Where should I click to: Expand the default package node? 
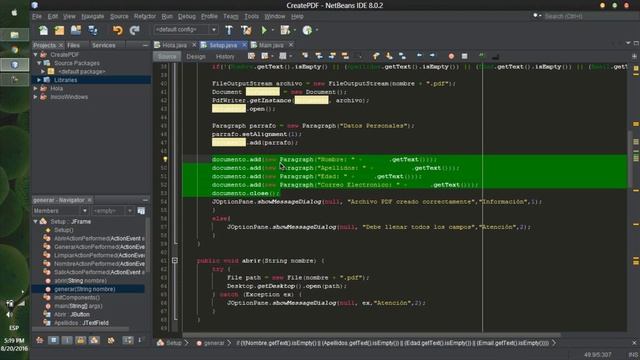click(x=43, y=71)
